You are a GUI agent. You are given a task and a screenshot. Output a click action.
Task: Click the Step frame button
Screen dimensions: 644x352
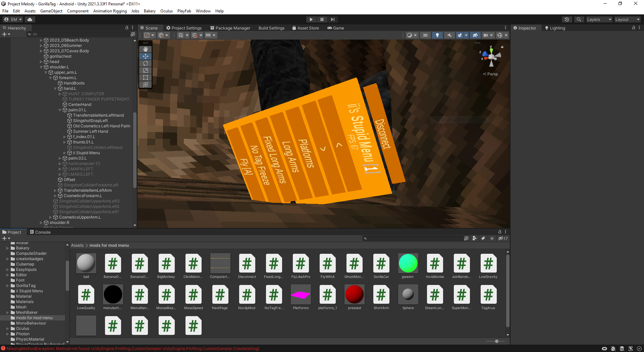pyautogui.click(x=332, y=19)
